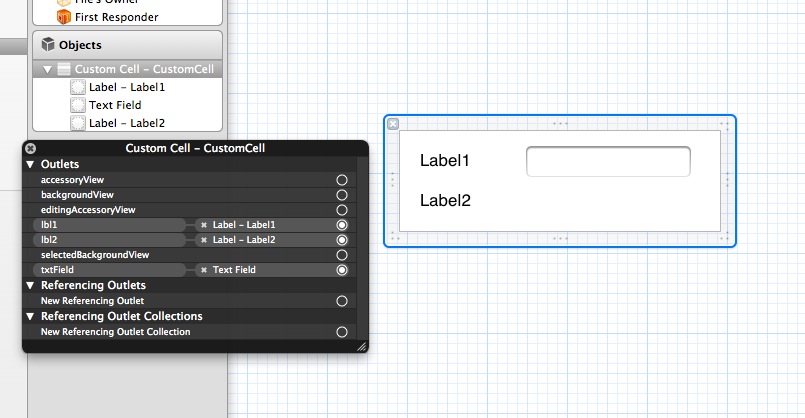Click the New Referencing Outlet circle
This screenshot has width=805, height=418.
[342, 301]
